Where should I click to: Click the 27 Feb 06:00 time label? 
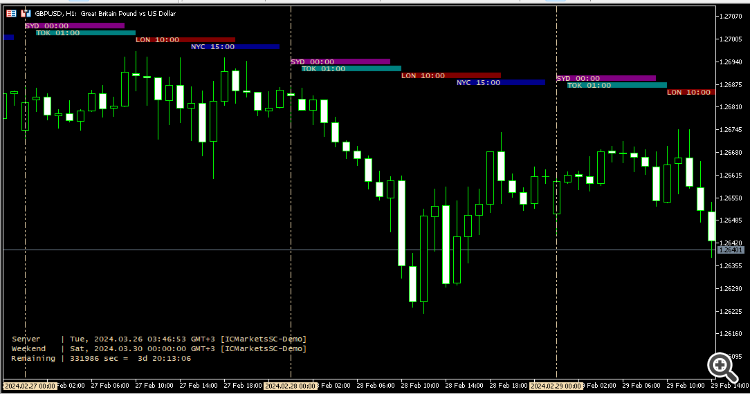tap(110, 385)
